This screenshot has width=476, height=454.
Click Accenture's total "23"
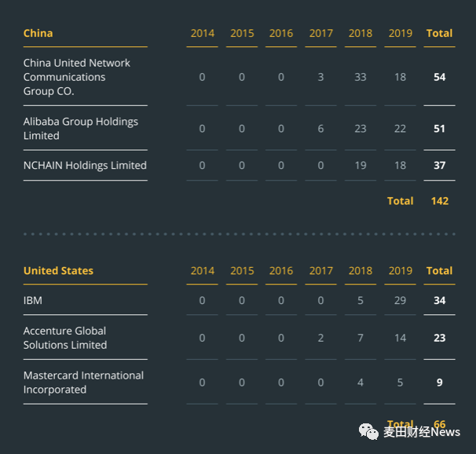pos(439,338)
